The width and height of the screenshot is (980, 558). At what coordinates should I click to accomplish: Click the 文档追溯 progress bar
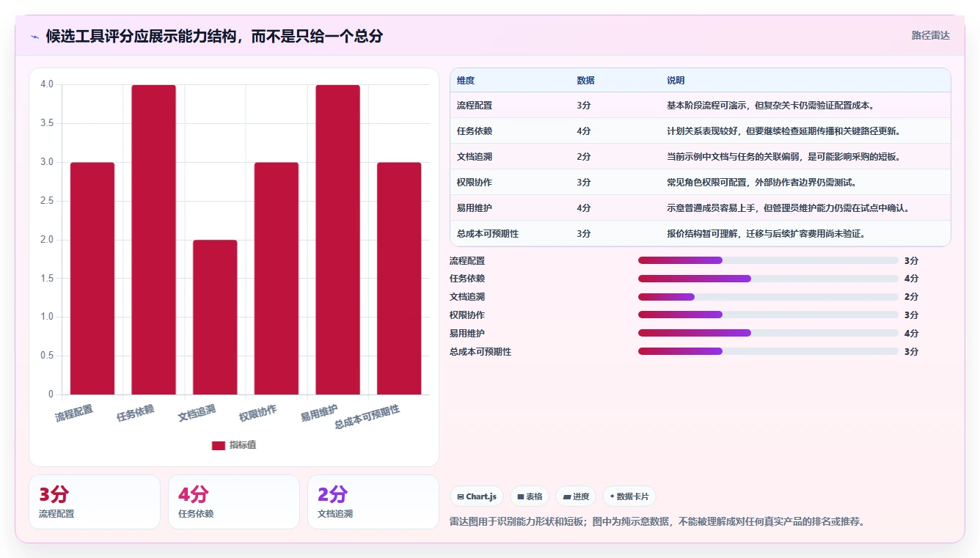768,297
